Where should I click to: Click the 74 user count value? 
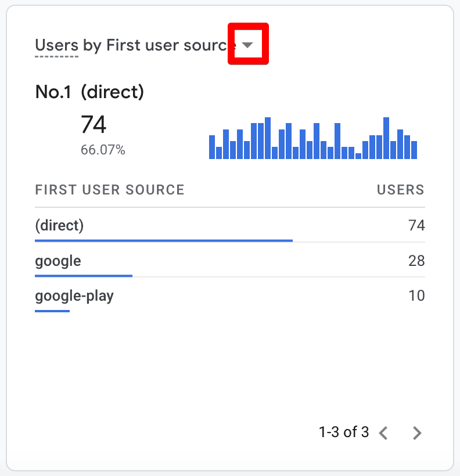point(93,125)
